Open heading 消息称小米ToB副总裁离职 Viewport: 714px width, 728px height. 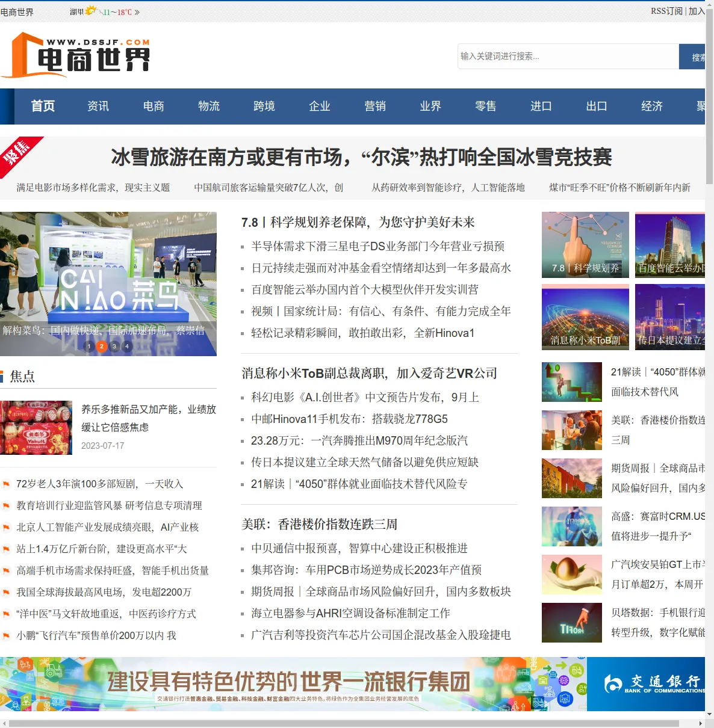click(370, 374)
